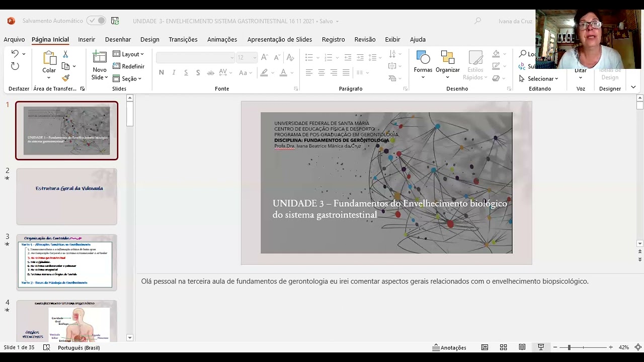
Task: Click the save icon beside the AutoSave switch
Action: (115, 21)
